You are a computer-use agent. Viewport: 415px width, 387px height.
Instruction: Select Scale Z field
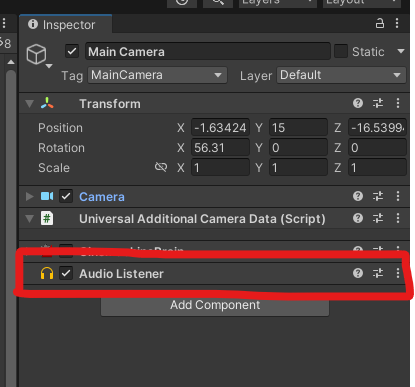point(377,168)
